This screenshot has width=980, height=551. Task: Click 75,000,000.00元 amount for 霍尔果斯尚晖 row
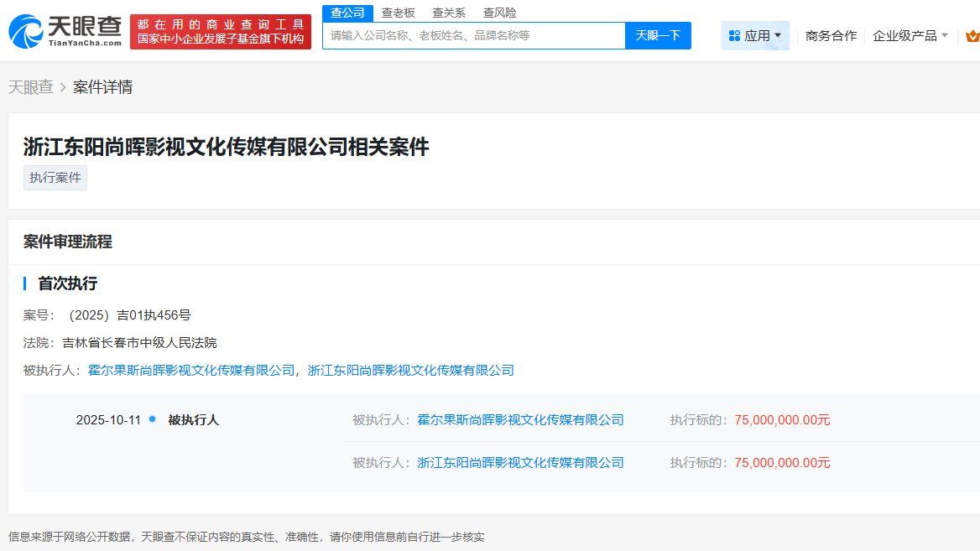click(x=783, y=420)
